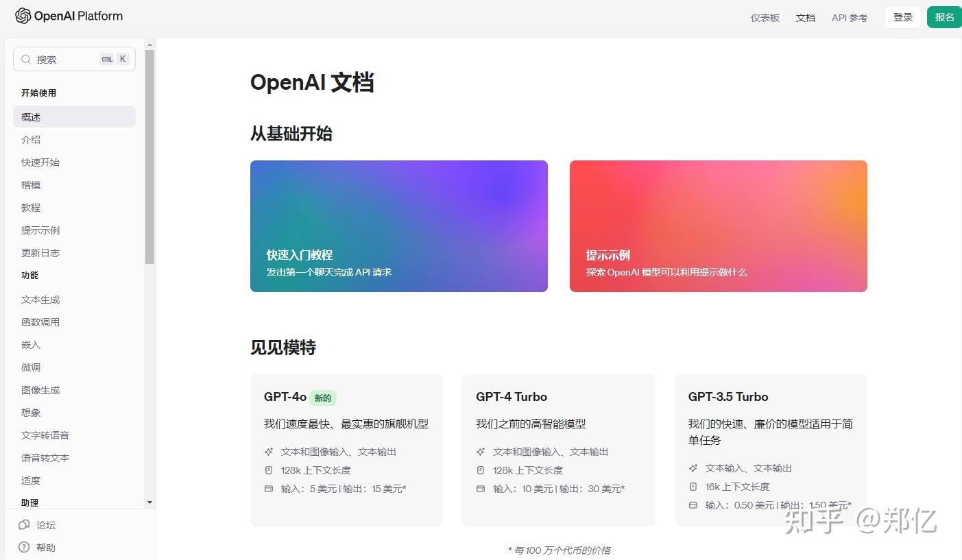The width and height of the screenshot is (962, 560).
Task: Click the 从基础开始 section heading
Action: [x=291, y=134]
